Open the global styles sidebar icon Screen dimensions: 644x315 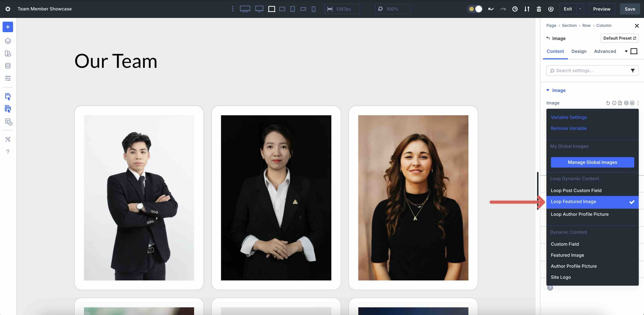(8, 53)
